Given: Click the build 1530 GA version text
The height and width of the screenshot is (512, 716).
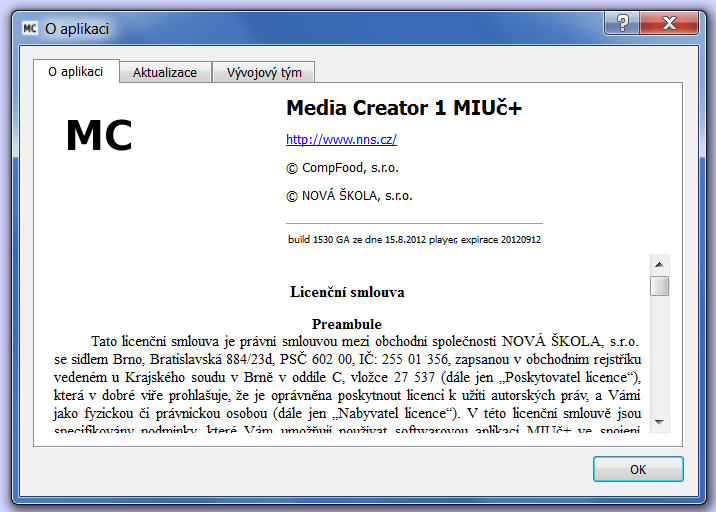Looking at the screenshot, I should 414,240.
